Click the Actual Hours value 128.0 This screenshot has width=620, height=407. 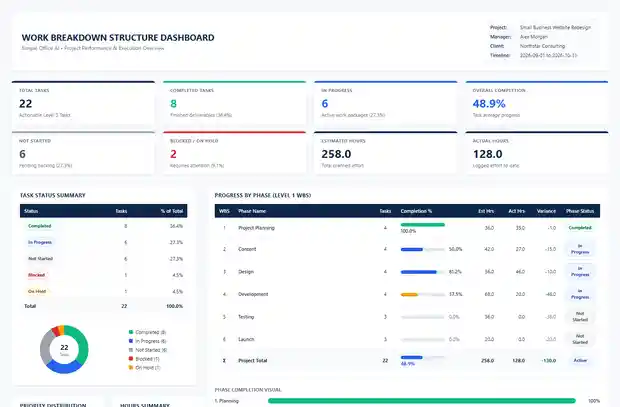[488, 154]
